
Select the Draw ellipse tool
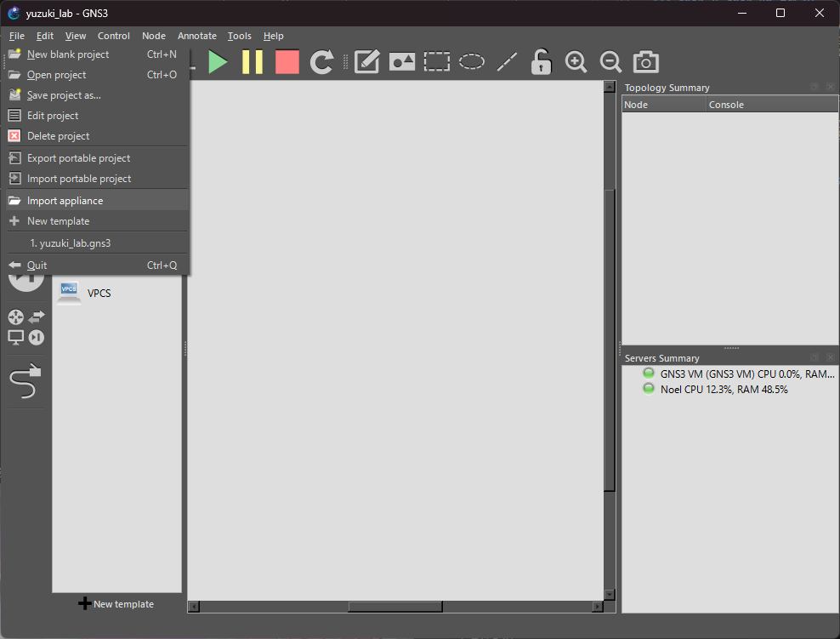[x=471, y=62]
